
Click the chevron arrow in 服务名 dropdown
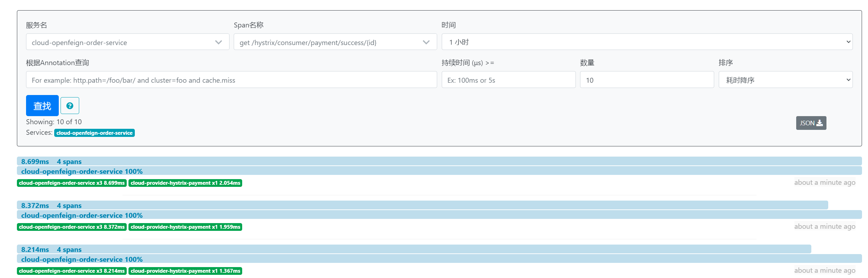219,42
